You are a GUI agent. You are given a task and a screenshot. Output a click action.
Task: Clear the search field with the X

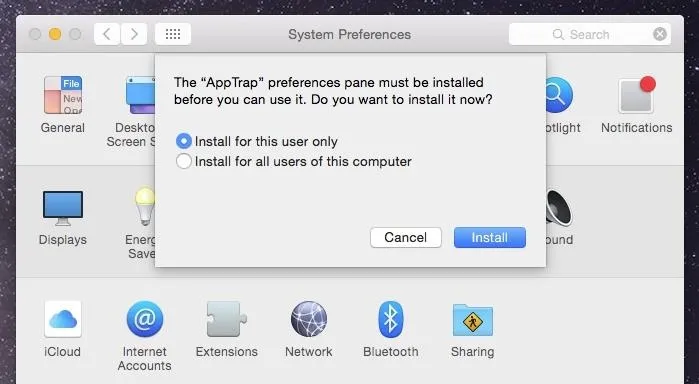click(x=660, y=34)
